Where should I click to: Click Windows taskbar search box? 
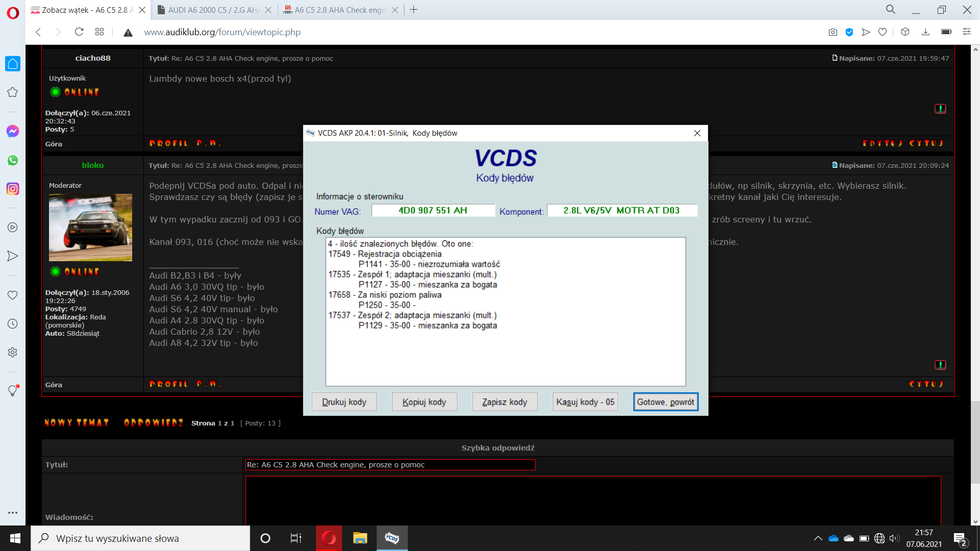point(140,538)
